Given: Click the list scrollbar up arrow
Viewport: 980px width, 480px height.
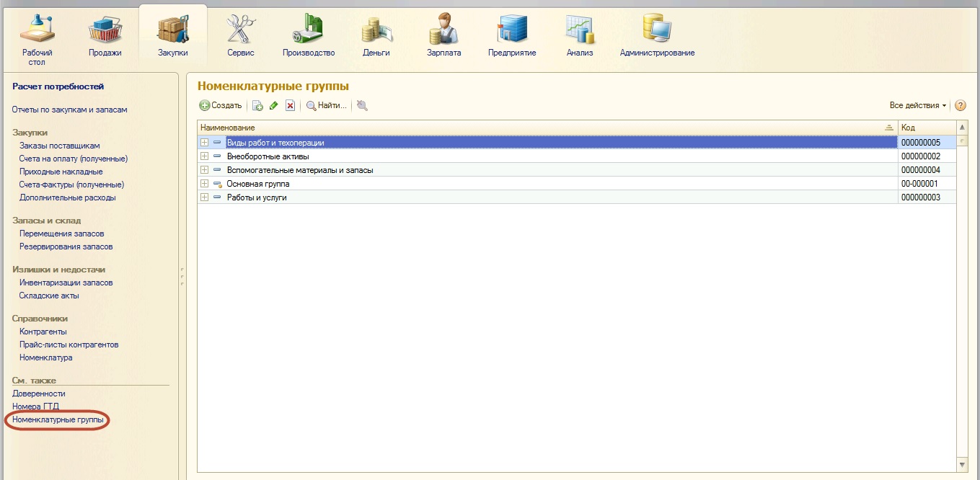Looking at the screenshot, I should coord(962,127).
